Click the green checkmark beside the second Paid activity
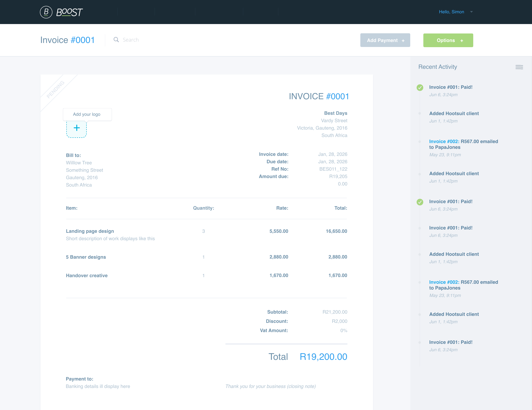532x410 pixels. tap(420, 202)
